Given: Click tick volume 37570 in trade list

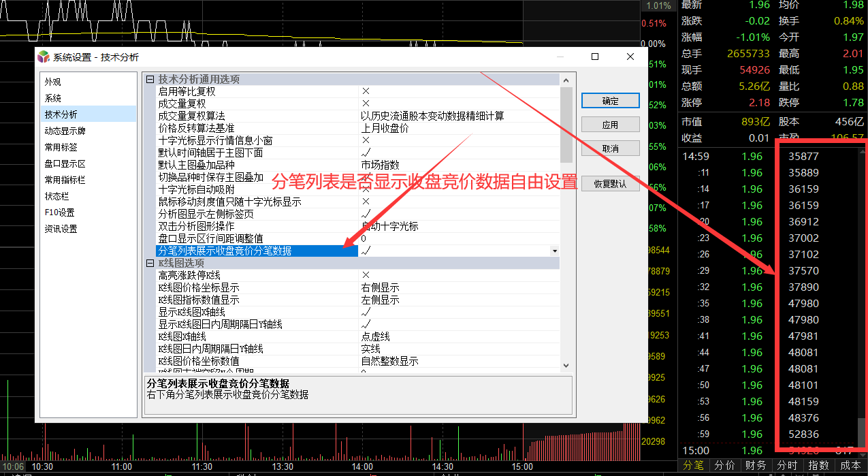Looking at the screenshot, I should click(803, 271).
